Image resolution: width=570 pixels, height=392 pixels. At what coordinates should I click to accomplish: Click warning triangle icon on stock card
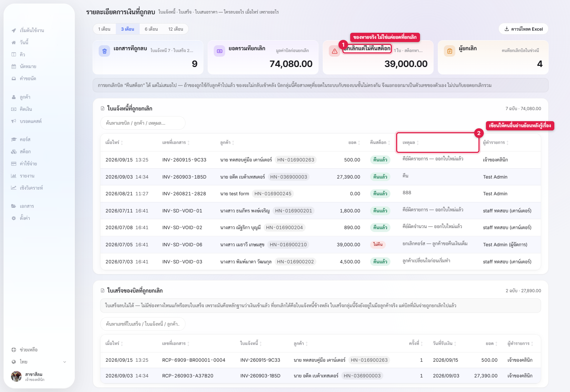click(x=335, y=51)
